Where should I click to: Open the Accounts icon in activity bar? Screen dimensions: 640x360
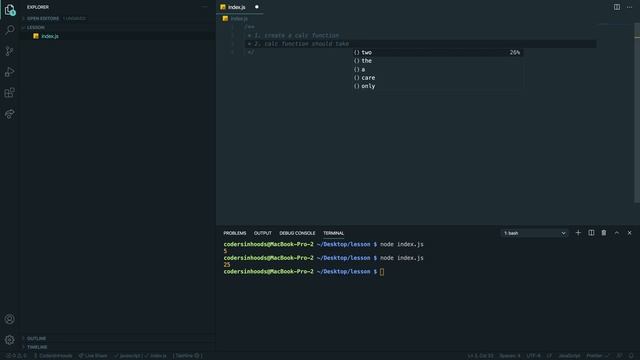tap(10, 319)
